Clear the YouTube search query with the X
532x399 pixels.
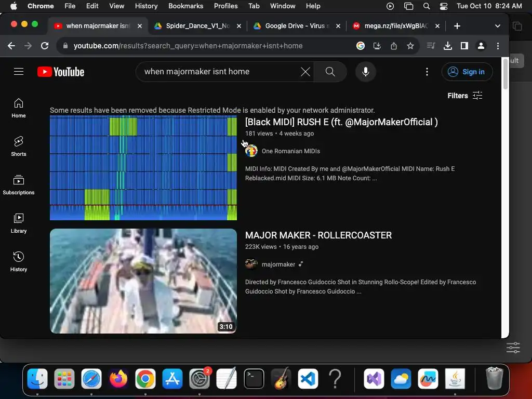coord(305,72)
